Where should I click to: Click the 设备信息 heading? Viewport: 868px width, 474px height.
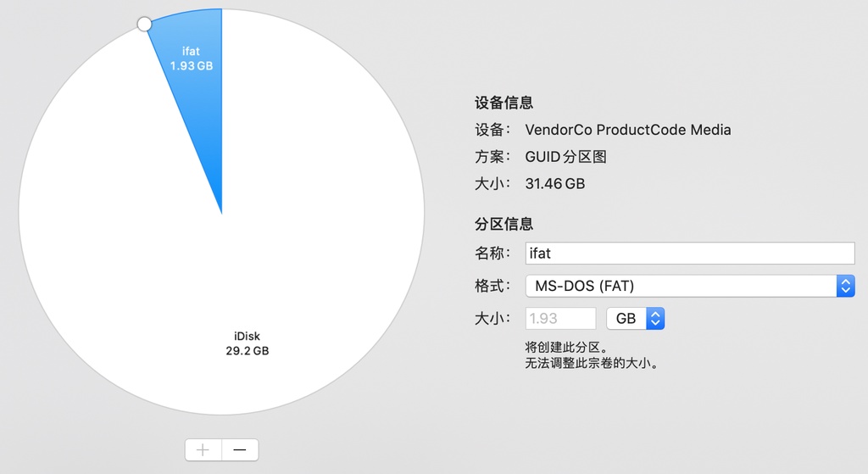(x=504, y=103)
